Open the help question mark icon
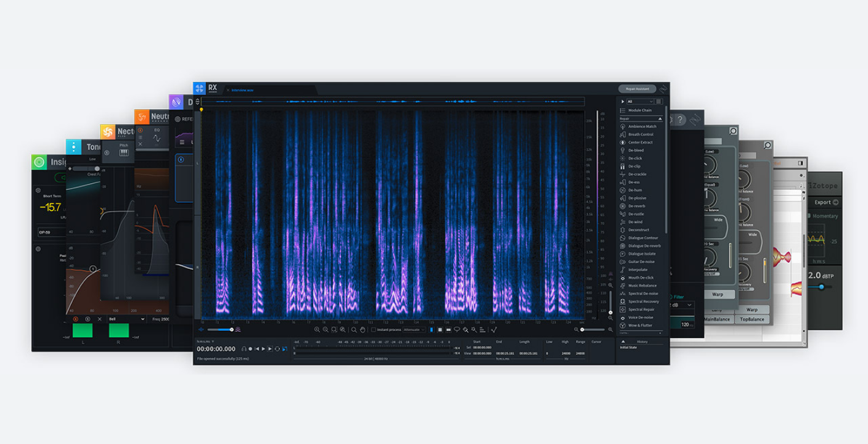The height and width of the screenshot is (444, 868). (x=680, y=120)
